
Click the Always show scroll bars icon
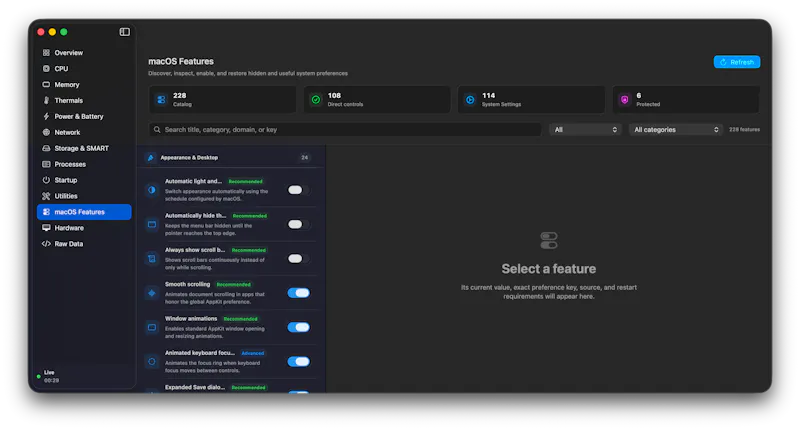[152, 259]
